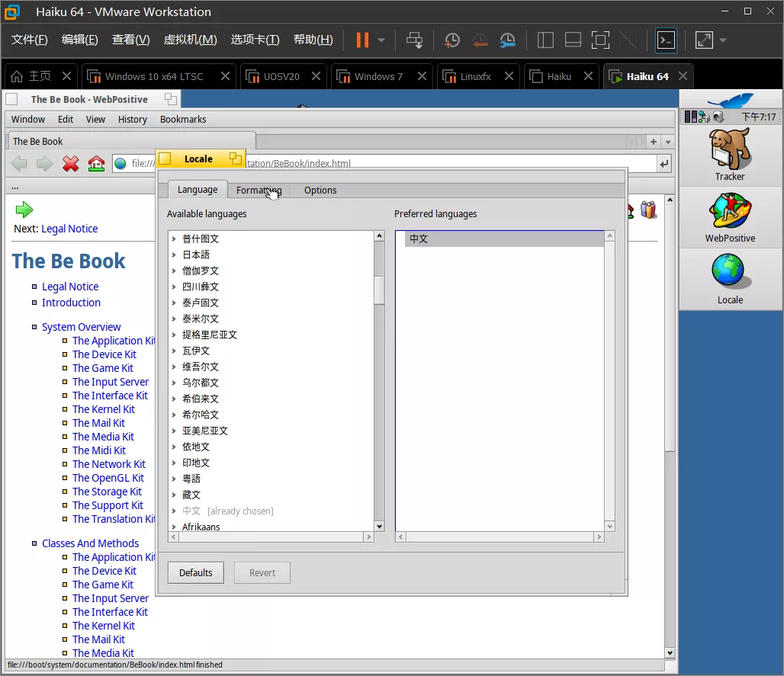Expand the 日本語 language entry
Image resolution: width=784 pixels, height=676 pixels.
(x=174, y=255)
